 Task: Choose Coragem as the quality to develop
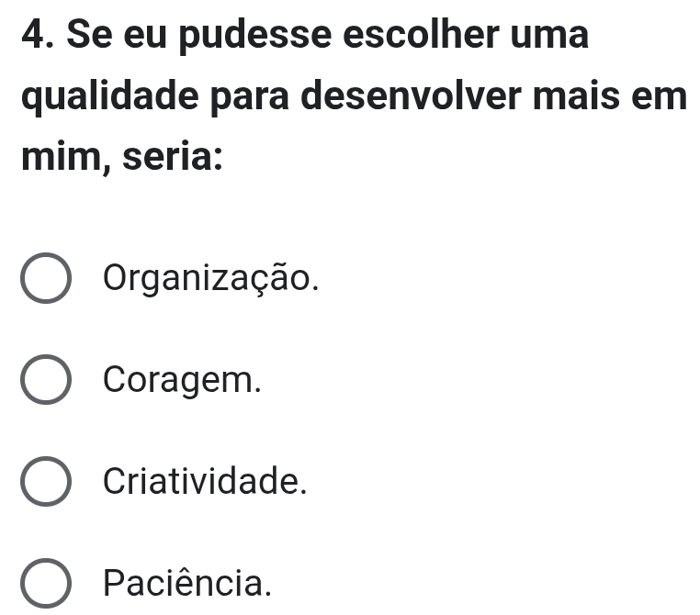pyautogui.click(x=44, y=381)
